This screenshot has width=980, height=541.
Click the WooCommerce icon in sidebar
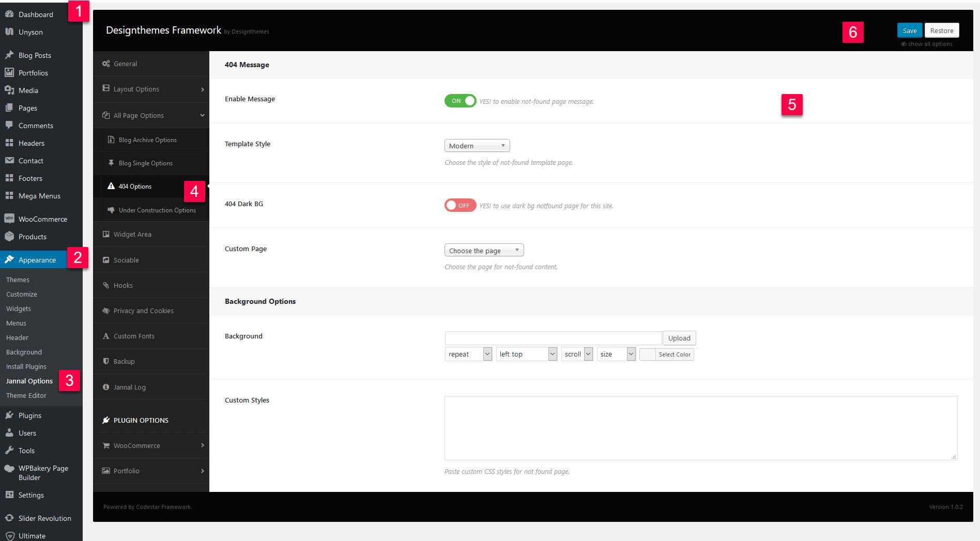(x=9, y=219)
